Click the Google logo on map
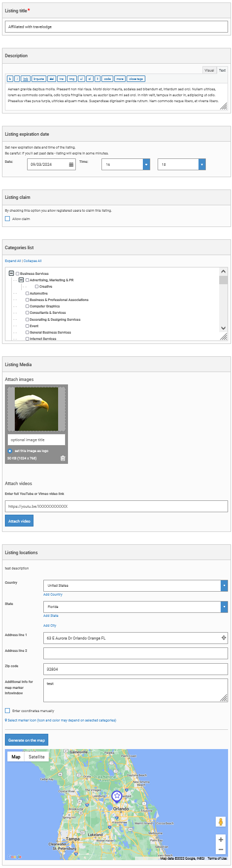Screen dimensions: 232x868 click(x=14, y=857)
